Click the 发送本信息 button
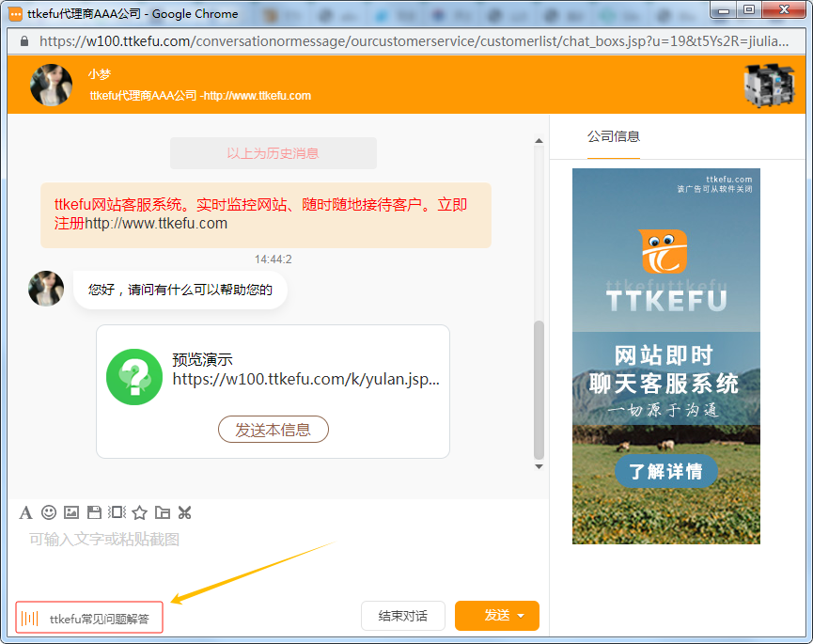 (274, 430)
